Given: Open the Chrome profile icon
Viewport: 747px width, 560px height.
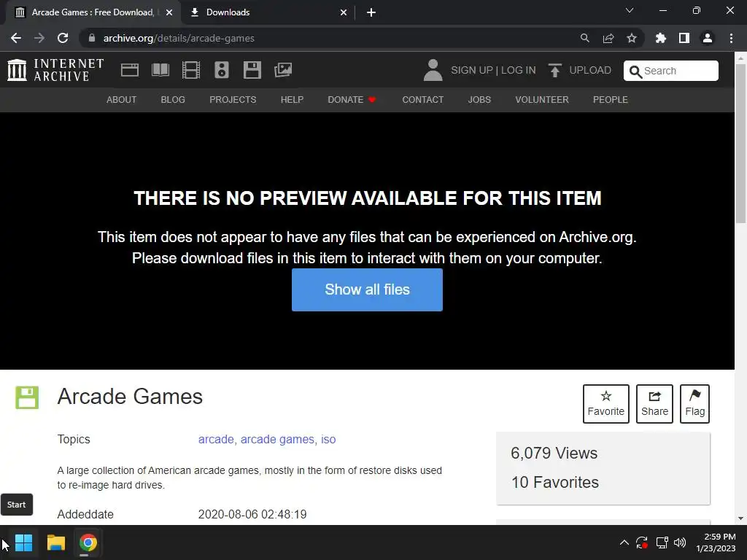Looking at the screenshot, I should 708,38.
